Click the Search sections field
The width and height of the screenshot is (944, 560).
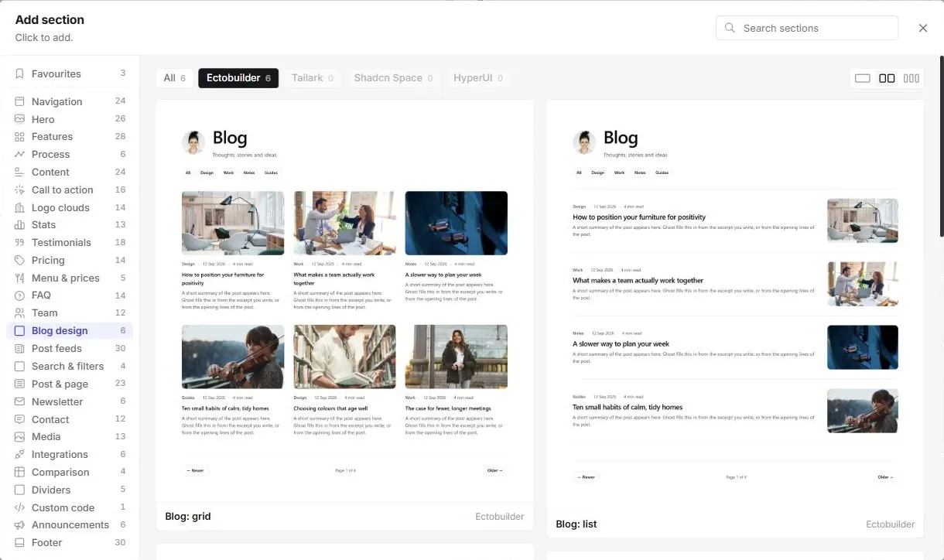[x=807, y=28]
